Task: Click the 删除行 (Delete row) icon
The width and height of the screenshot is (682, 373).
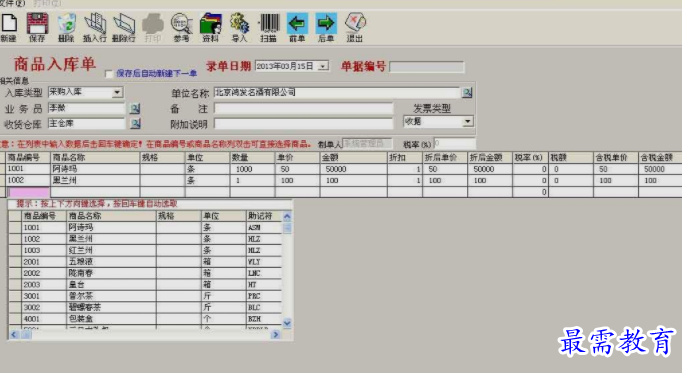Action: click(x=124, y=27)
